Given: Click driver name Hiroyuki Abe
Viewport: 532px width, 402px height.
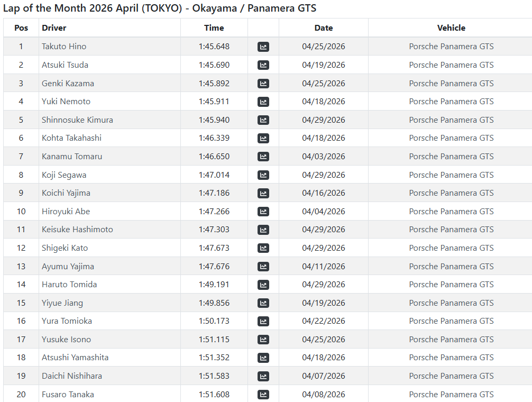Looking at the screenshot, I should tap(66, 212).
